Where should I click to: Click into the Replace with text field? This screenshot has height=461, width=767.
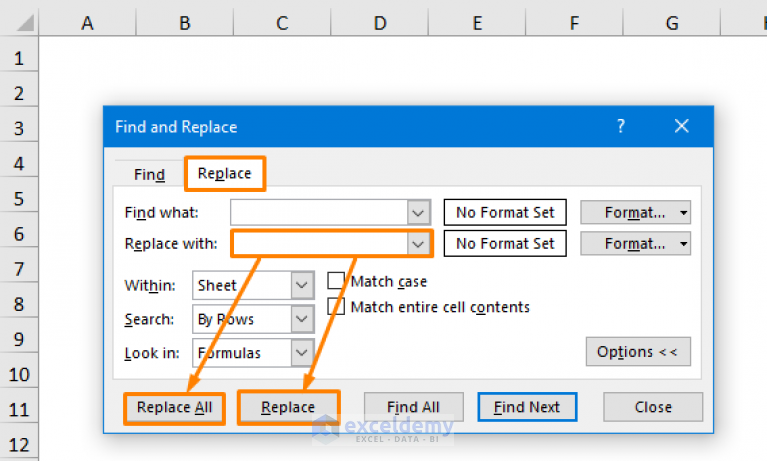tap(319, 244)
